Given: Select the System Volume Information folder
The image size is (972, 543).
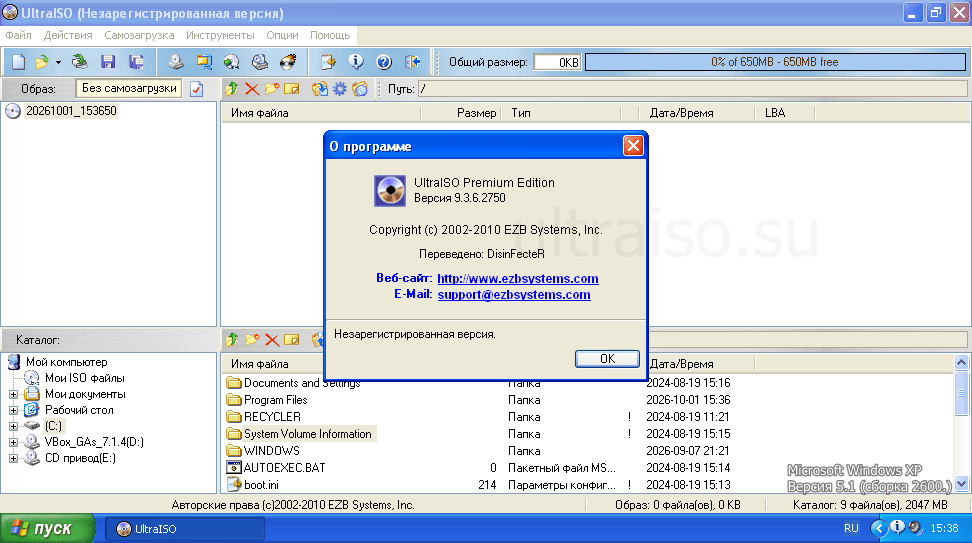Looking at the screenshot, I should [x=307, y=434].
